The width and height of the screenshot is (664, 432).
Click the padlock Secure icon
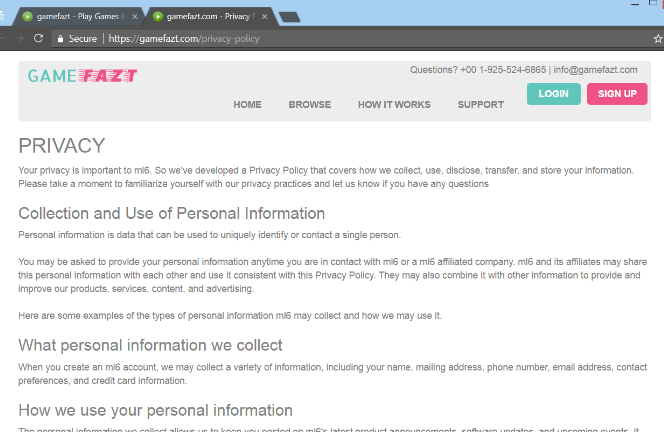(x=60, y=39)
